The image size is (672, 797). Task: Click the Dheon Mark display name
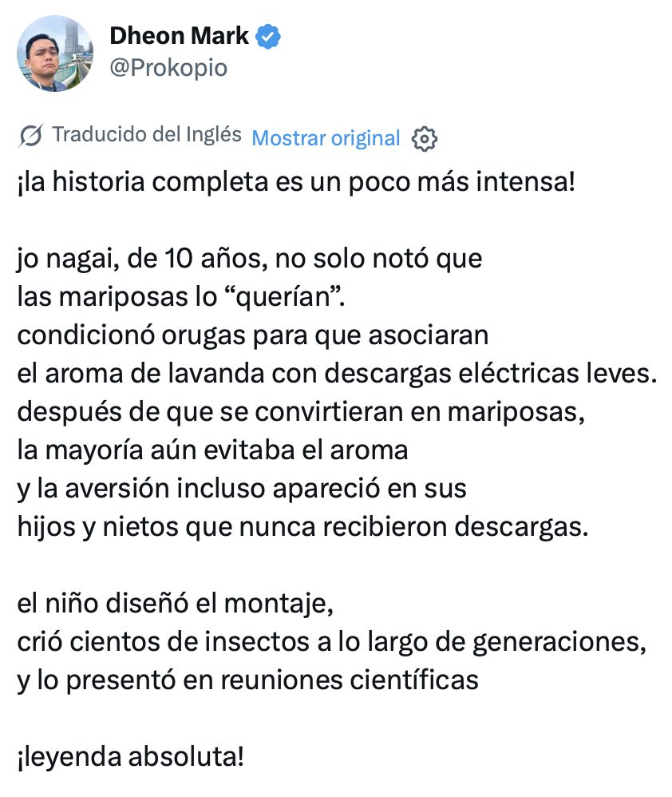pos(180,36)
